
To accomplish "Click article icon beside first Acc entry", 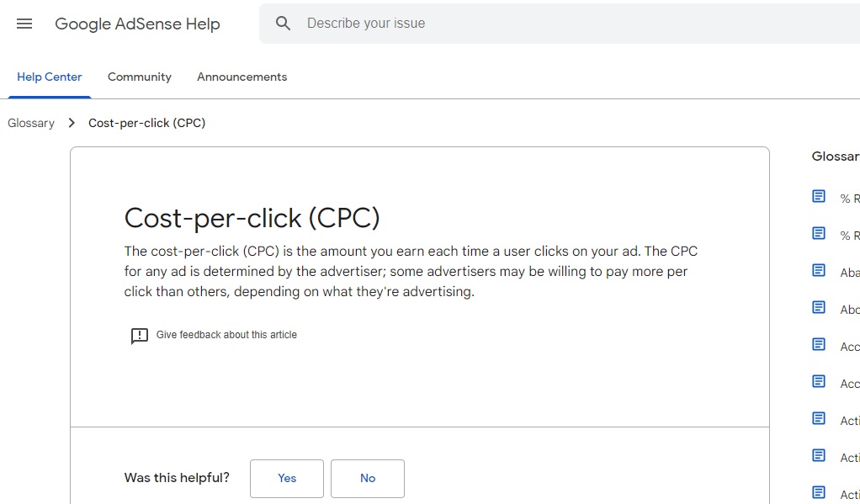I will pyautogui.click(x=818, y=344).
